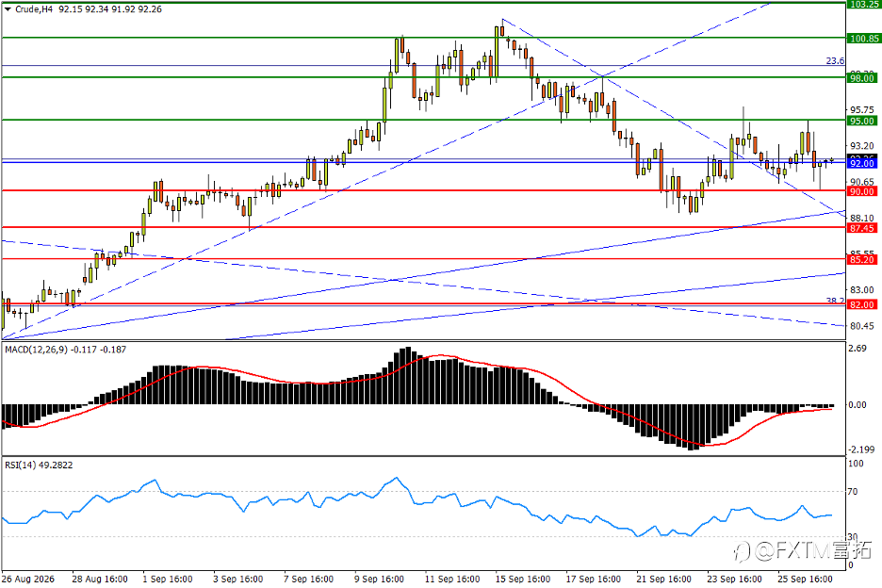Screen dimensions: 882x588
Task: Click the 15 Sep 16:00 time marker
Action: pos(523,579)
